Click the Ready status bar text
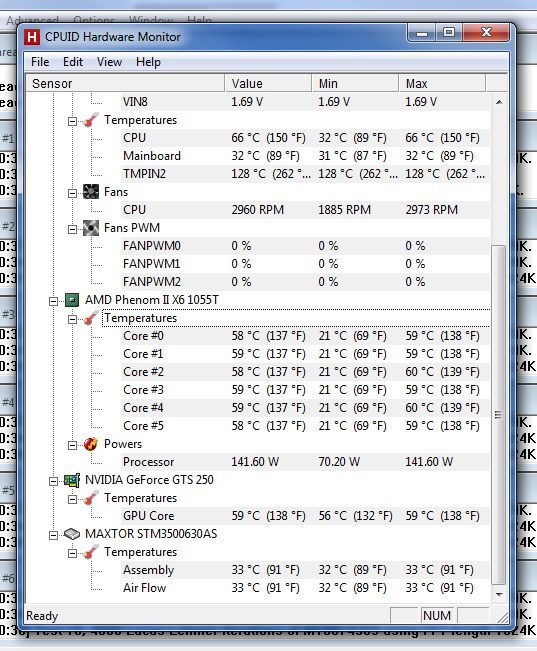The image size is (537, 651). [x=42, y=616]
